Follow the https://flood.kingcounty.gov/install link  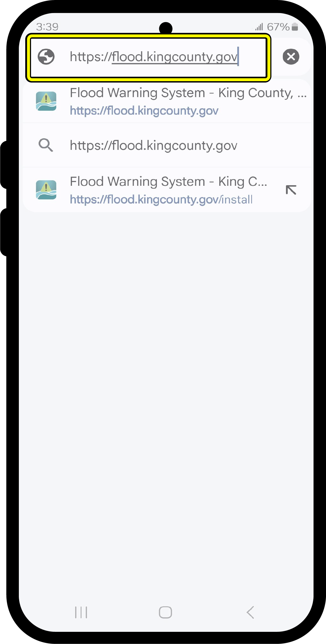pos(161,199)
